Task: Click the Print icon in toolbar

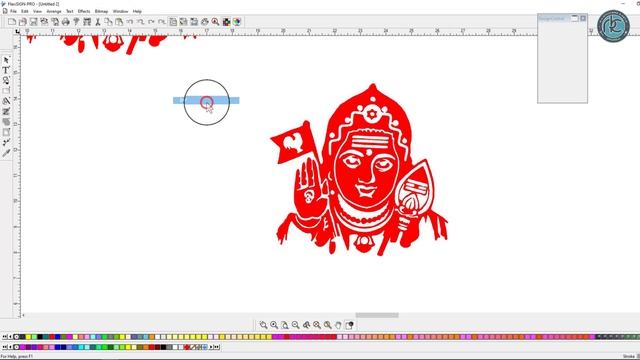Action: 65,22
